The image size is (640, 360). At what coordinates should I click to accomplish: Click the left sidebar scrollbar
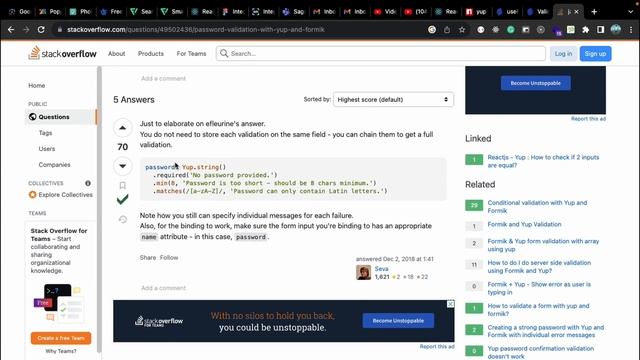coord(99,210)
